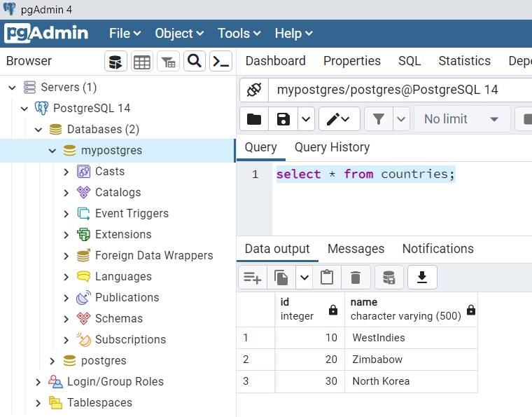Switch to the Dashboard tab
This screenshot has width=532, height=417.
(276, 61)
